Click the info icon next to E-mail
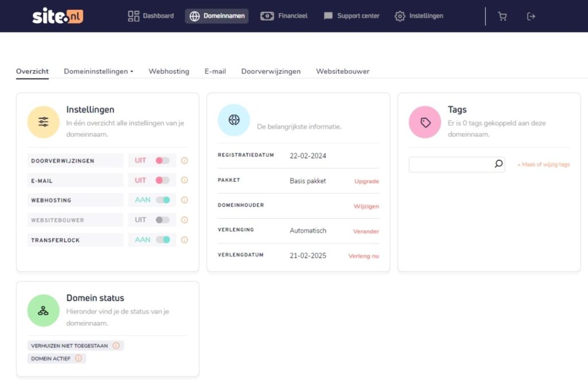This screenshot has height=392, width=588. pos(184,180)
